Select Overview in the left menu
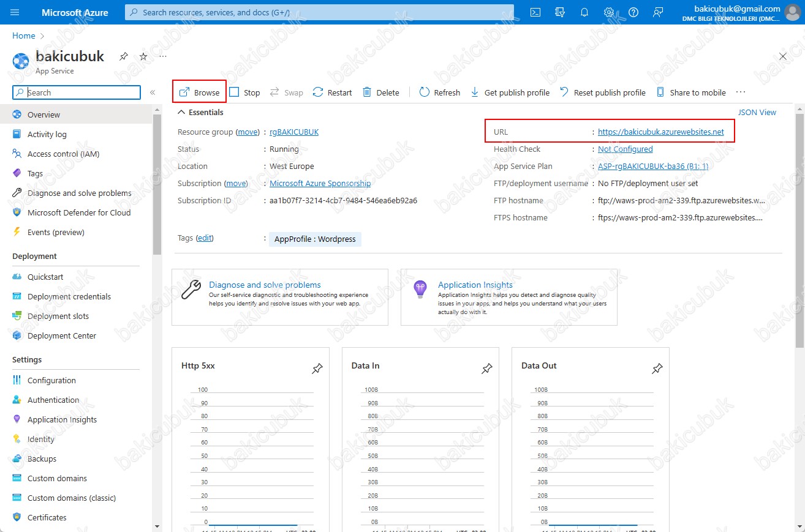 [76, 114]
